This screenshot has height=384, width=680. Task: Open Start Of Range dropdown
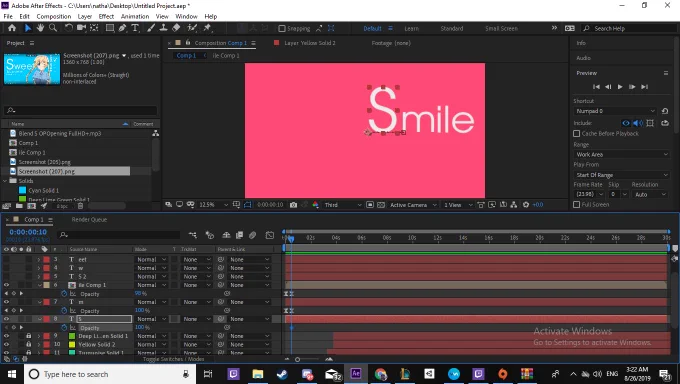[621, 175]
